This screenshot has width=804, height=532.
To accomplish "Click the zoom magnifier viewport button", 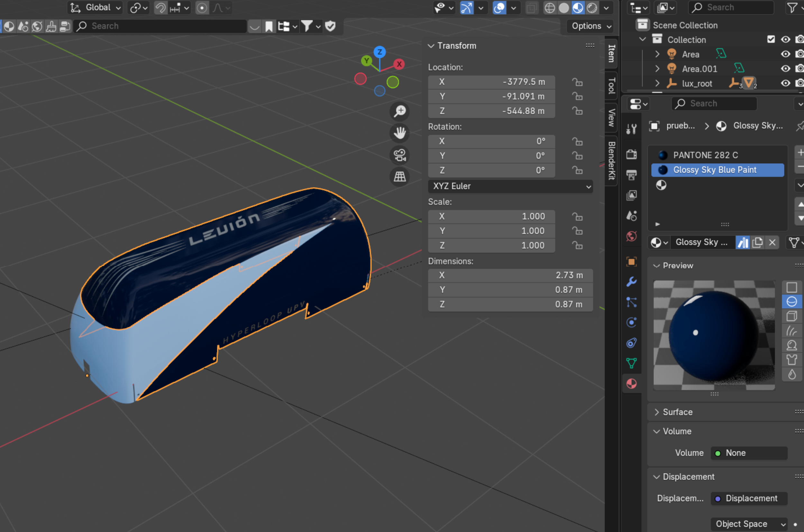I will click(x=400, y=111).
